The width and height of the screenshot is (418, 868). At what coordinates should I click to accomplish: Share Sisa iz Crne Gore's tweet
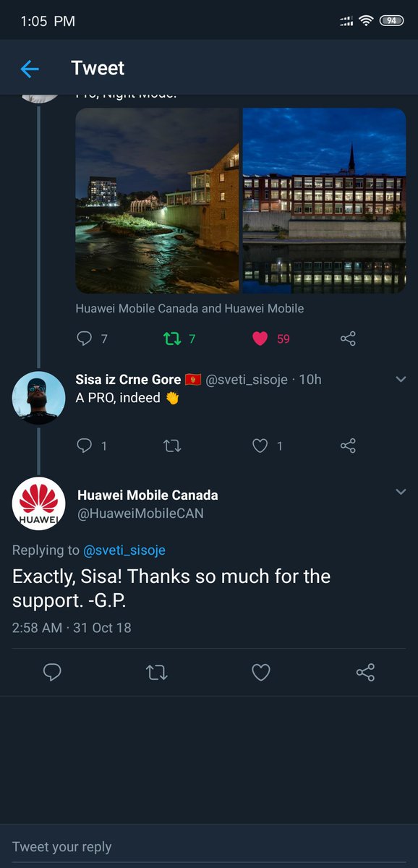(348, 446)
